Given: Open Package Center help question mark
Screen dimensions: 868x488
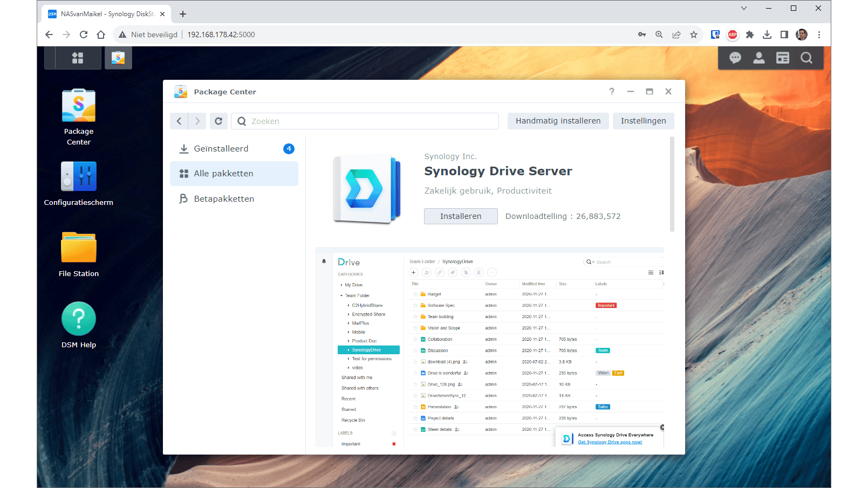Looking at the screenshot, I should point(612,92).
